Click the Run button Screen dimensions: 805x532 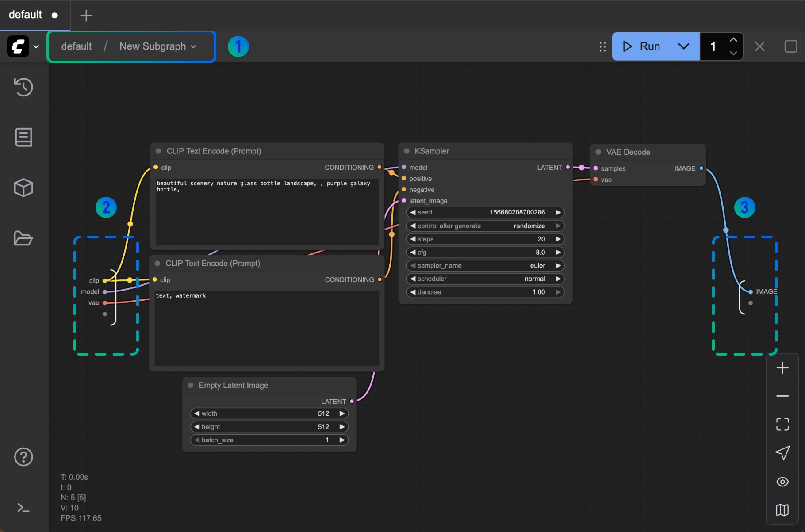click(x=643, y=46)
